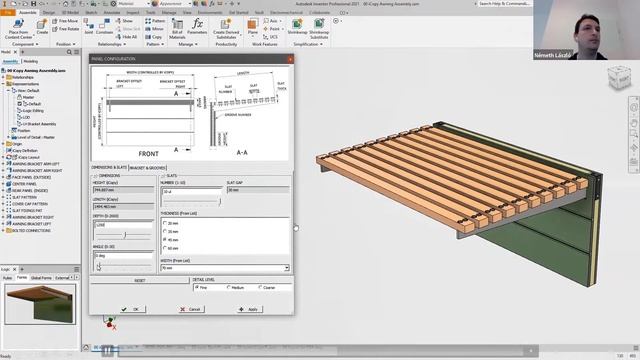The width and height of the screenshot is (640, 360).
Task: Click Show relationships icon
Action: (124, 21)
